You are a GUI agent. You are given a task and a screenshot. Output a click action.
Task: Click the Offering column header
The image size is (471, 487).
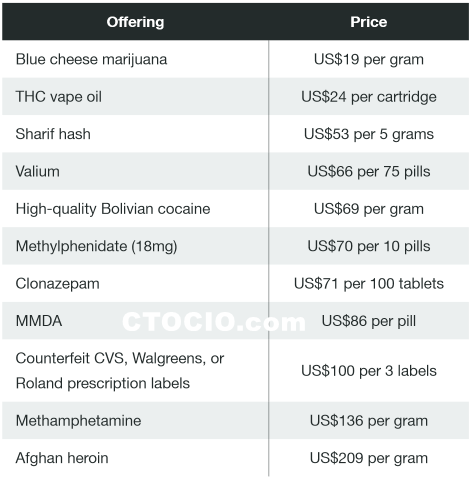click(135, 22)
